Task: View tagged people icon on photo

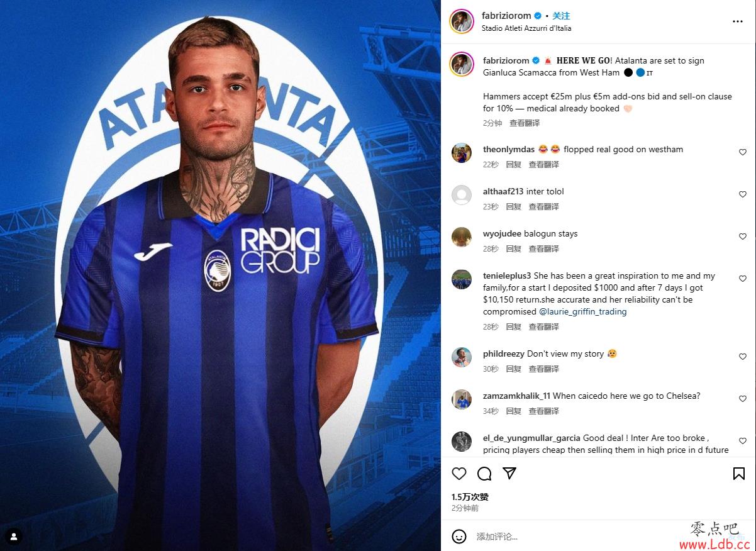Action: click(14, 537)
